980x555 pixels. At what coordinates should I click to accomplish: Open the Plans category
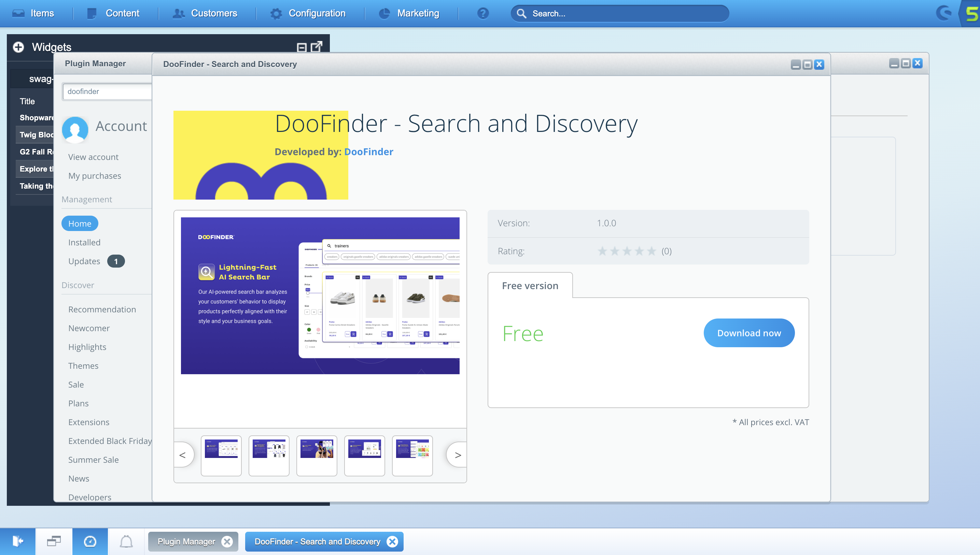[x=79, y=403]
